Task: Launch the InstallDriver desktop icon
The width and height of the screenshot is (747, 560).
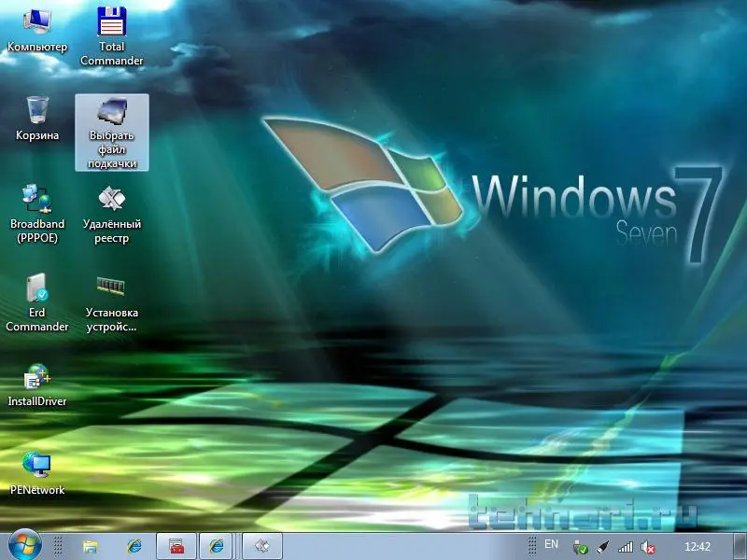Action: 37,385
